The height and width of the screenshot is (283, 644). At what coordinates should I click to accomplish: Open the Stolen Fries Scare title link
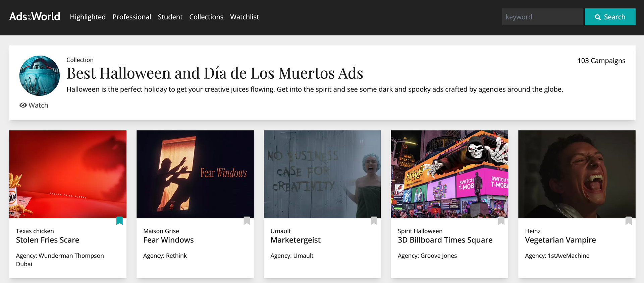48,240
